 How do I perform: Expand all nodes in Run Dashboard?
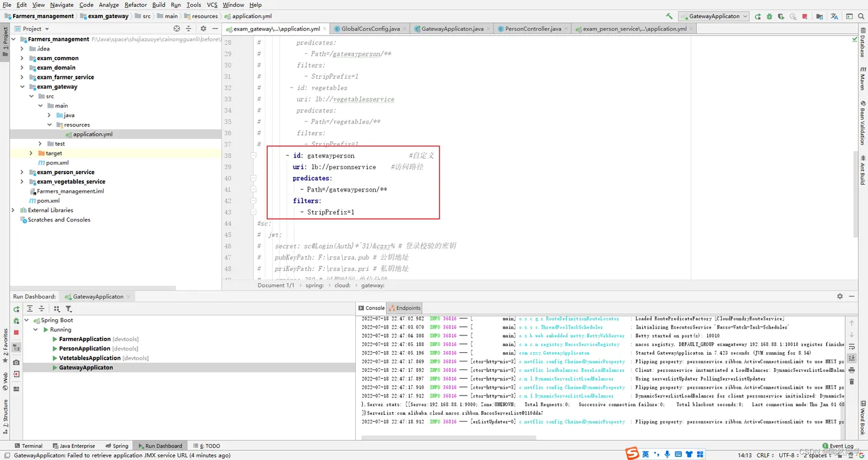[30, 309]
